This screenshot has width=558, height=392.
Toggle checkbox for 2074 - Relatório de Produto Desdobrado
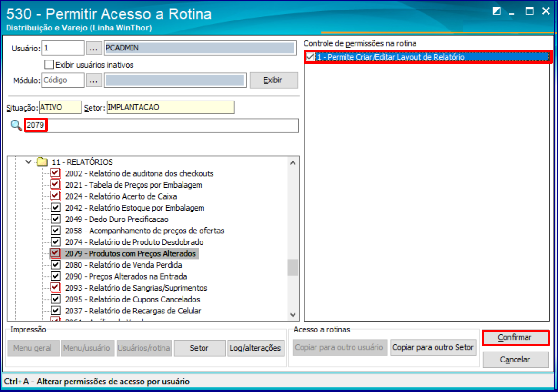pyautogui.click(x=55, y=241)
